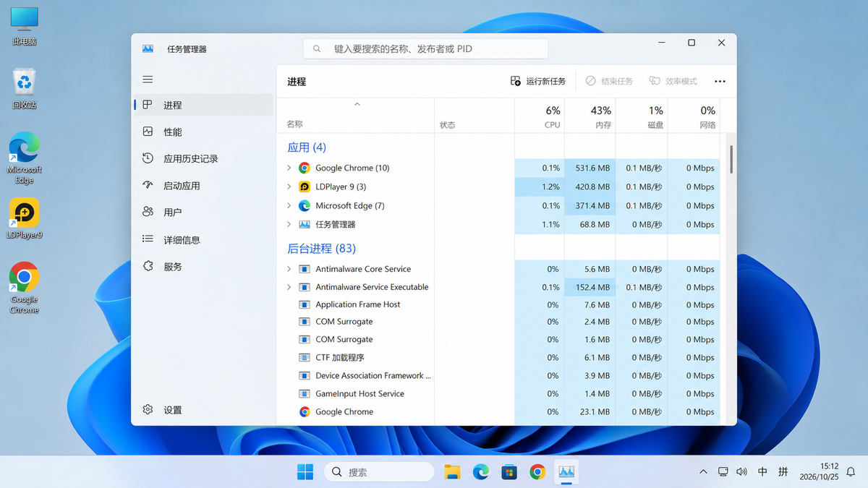Expand the 任务管理器 app row
The height and width of the screenshot is (488, 868).
(289, 224)
